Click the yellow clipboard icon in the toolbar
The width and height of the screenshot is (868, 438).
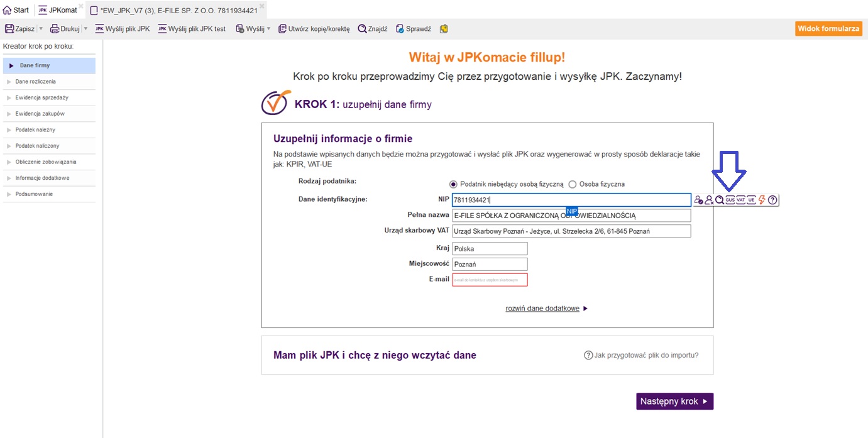point(444,29)
